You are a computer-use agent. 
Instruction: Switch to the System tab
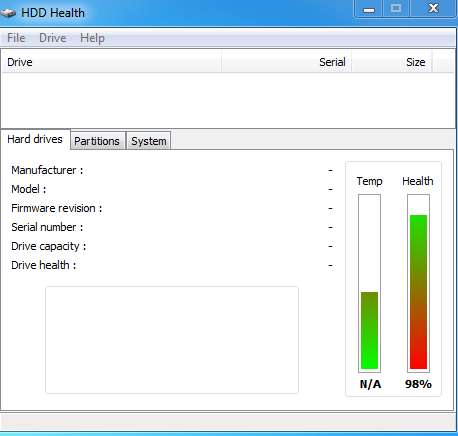[149, 141]
